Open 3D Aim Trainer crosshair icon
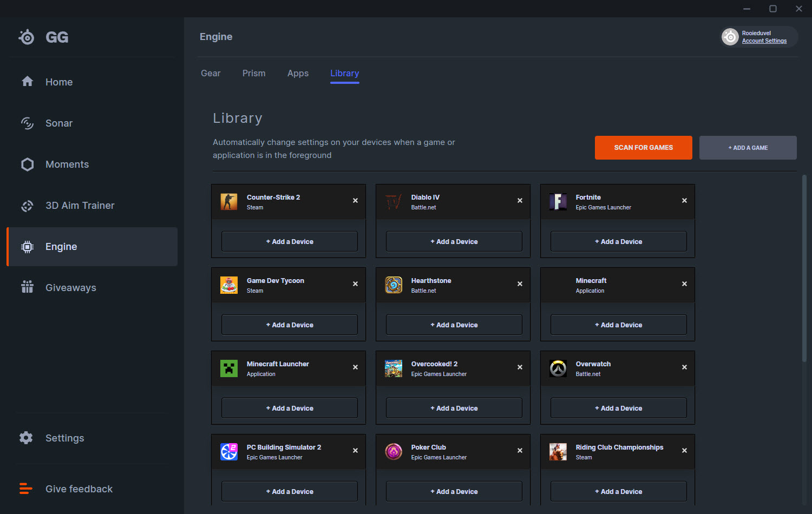Image resolution: width=812 pixels, height=514 pixels. tap(27, 206)
